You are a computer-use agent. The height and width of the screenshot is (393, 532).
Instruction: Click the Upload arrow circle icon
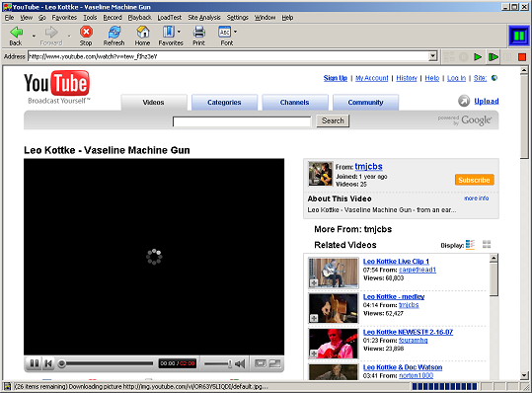pos(464,101)
